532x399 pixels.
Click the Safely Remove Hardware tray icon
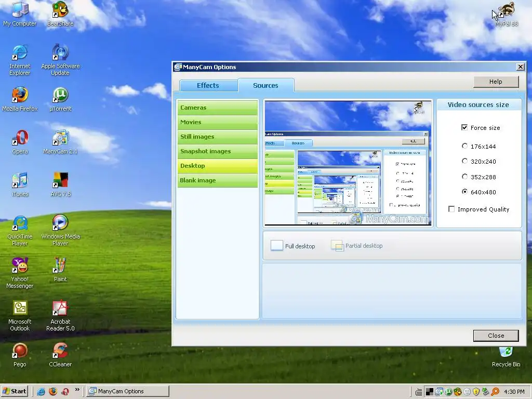coord(486,392)
